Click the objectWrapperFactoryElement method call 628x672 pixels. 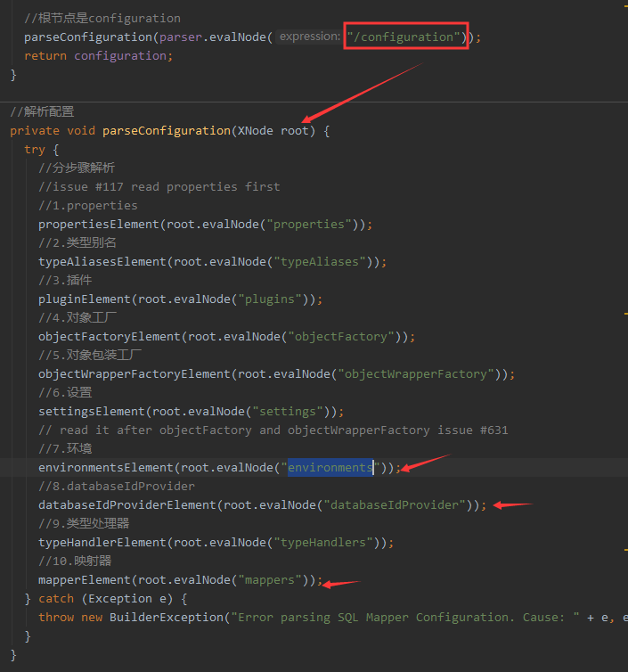[x=135, y=374]
